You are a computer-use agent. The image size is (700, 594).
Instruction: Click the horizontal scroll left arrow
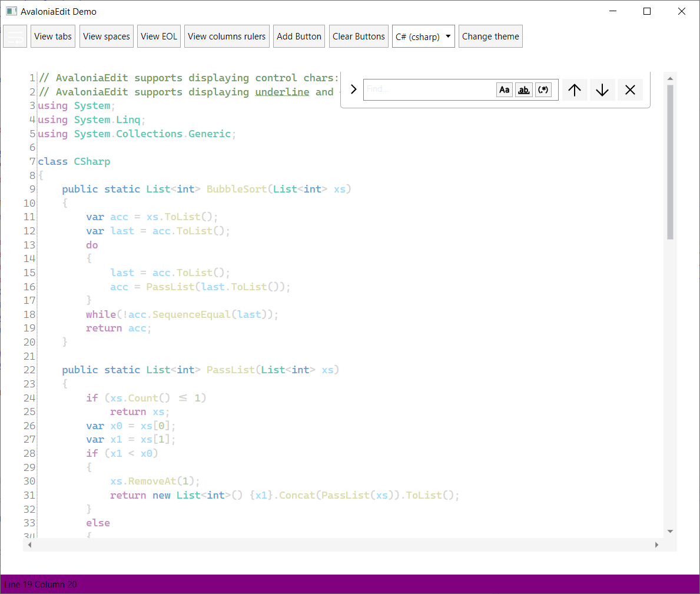[x=29, y=545]
